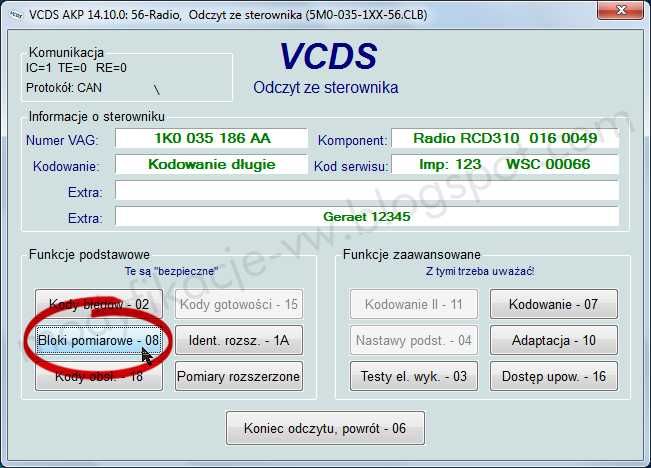Image resolution: width=651 pixels, height=468 pixels.
Task: Click the 'Funkcje podstawowe' group title
Action: click(89, 255)
